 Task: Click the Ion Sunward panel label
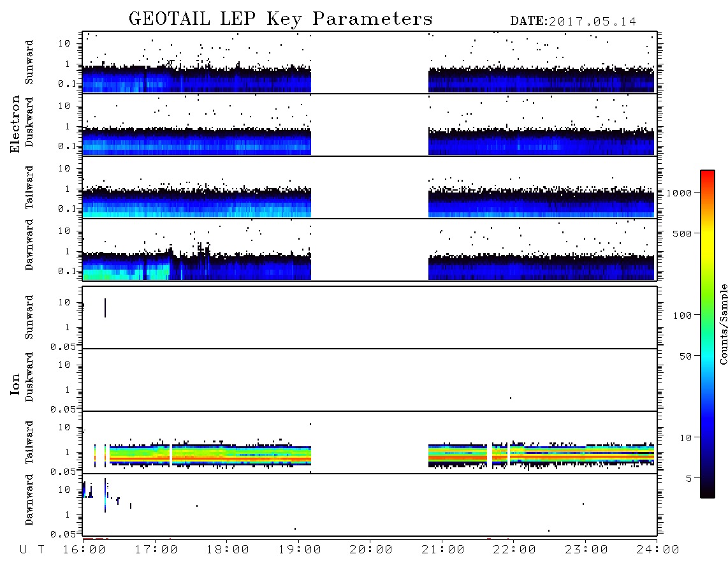click(x=29, y=317)
